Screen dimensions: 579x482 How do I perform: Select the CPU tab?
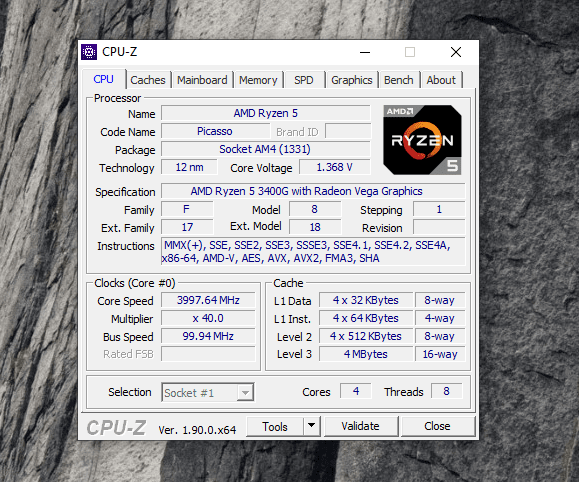click(103, 79)
